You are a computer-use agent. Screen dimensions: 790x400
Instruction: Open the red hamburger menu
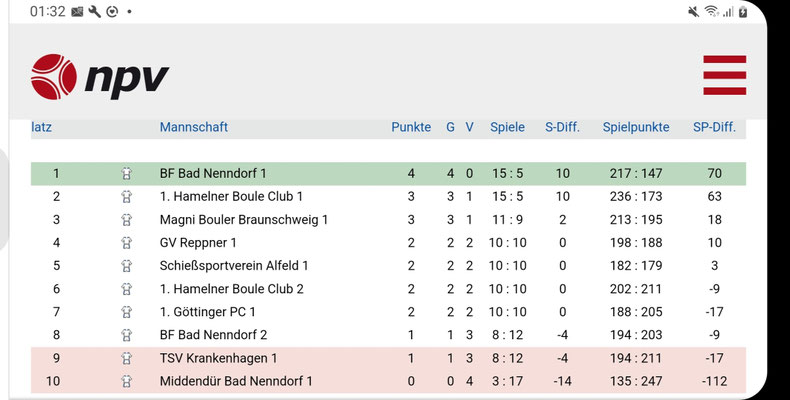[x=725, y=75]
